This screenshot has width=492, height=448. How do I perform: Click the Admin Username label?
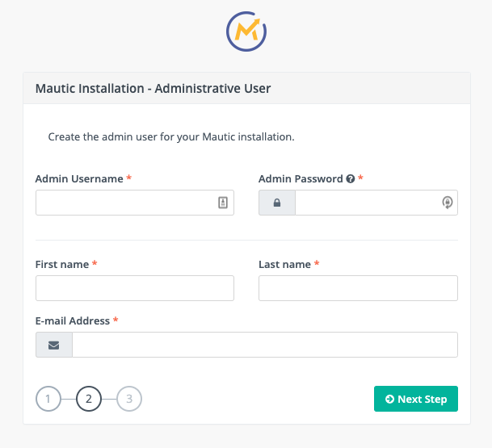(79, 179)
